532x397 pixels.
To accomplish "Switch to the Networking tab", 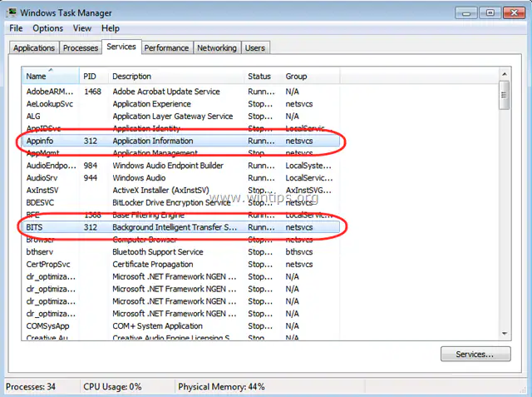I will coord(217,48).
